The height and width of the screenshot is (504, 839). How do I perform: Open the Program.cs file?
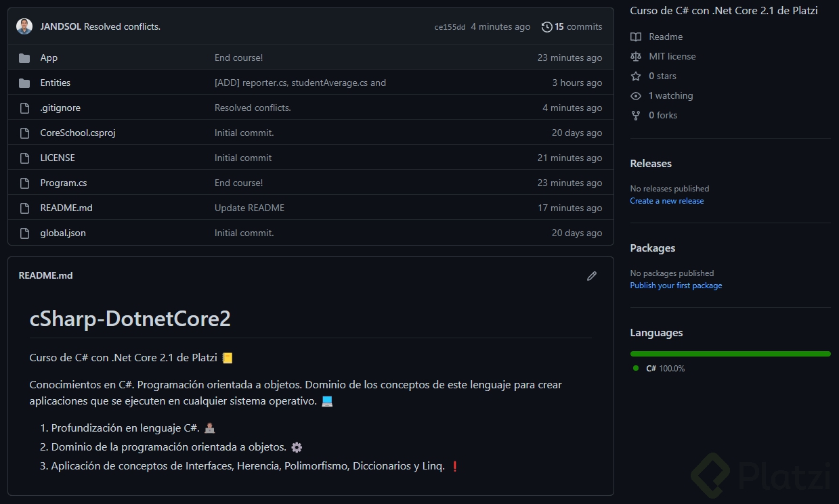click(64, 183)
